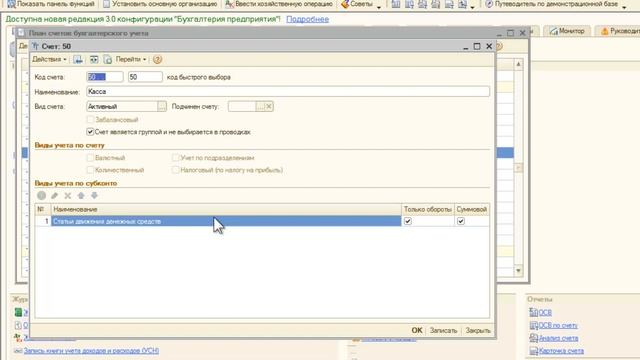Click the Подчинен счету field
This screenshot has width=640, height=360.
242,107
